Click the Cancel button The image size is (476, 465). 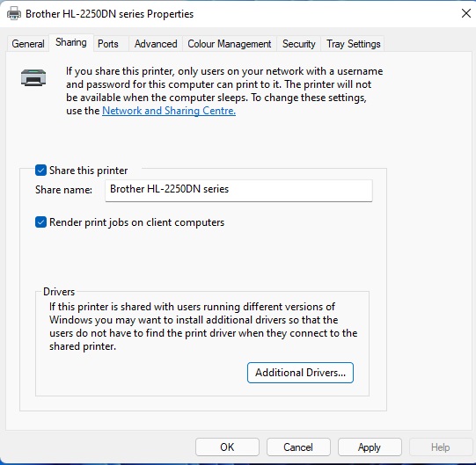click(x=298, y=447)
